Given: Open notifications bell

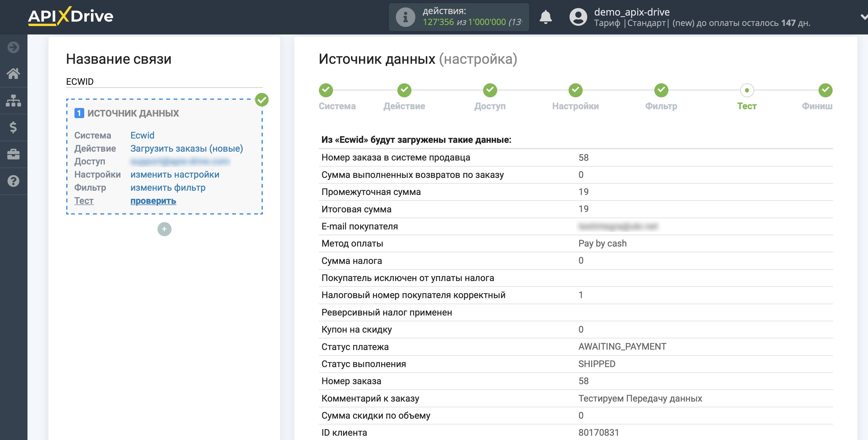Looking at the screenshot, I should pos(545,17).
